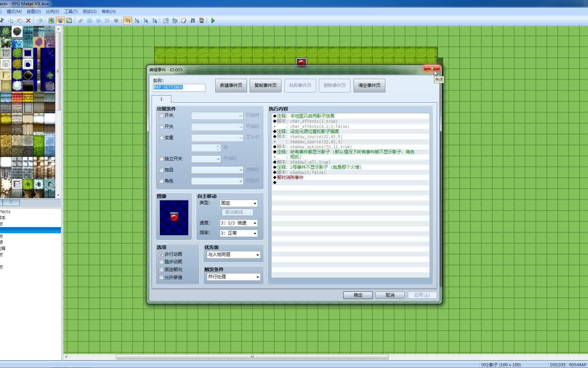
Task: Switch to Map editing mode icon
Action: click(x=51, y=20)
